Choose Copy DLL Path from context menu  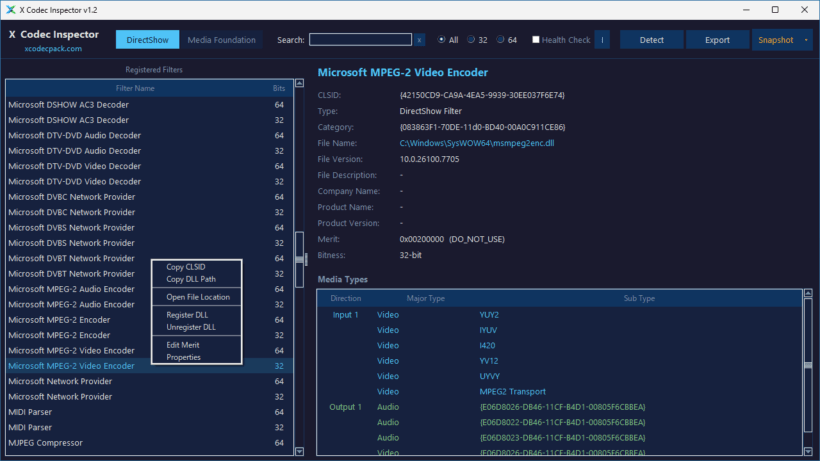191,279
